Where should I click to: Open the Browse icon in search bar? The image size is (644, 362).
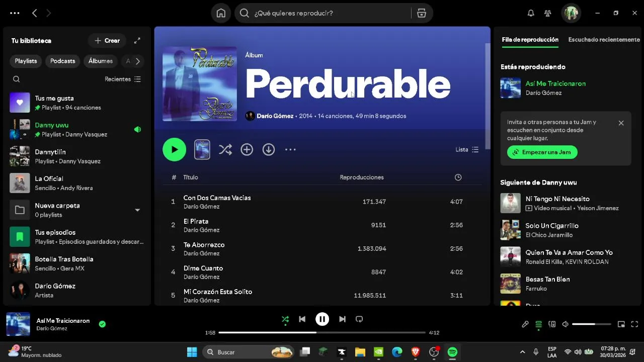click(422, 13)
